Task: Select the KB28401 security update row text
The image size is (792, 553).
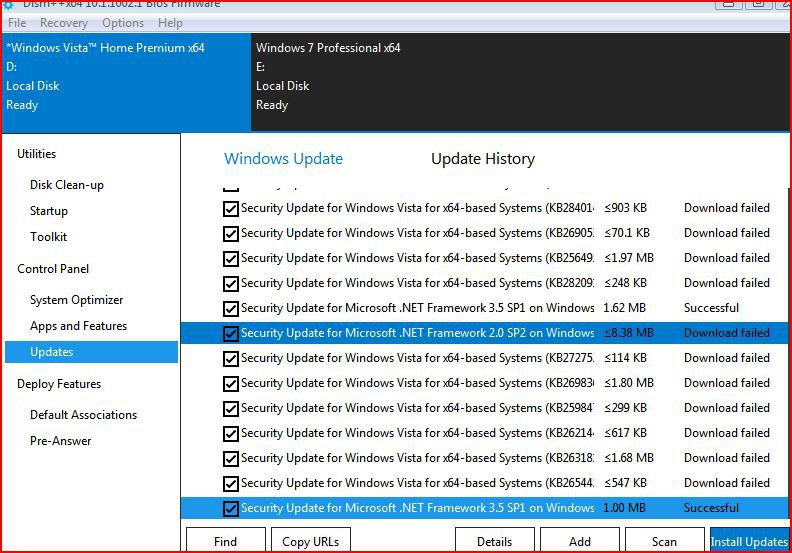Action: tap(418, 208)
